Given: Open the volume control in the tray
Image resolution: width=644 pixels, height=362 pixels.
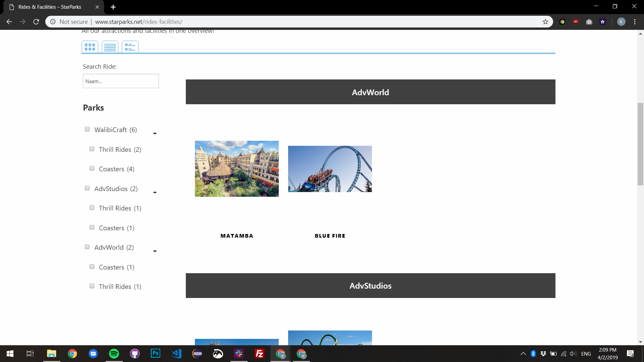Looking at the screenshot, I should coord(573,354).
